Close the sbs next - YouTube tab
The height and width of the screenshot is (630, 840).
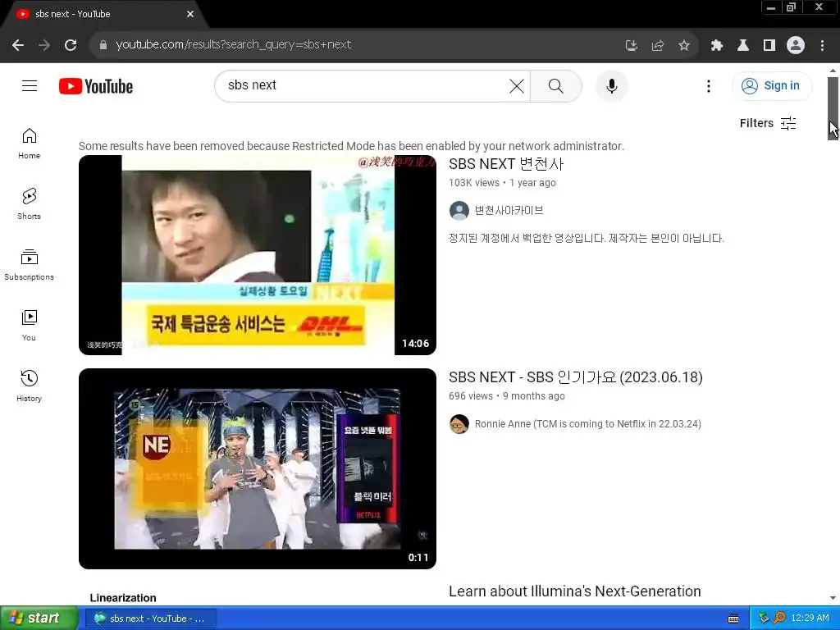pyautogui.click(x=190, y=14)
